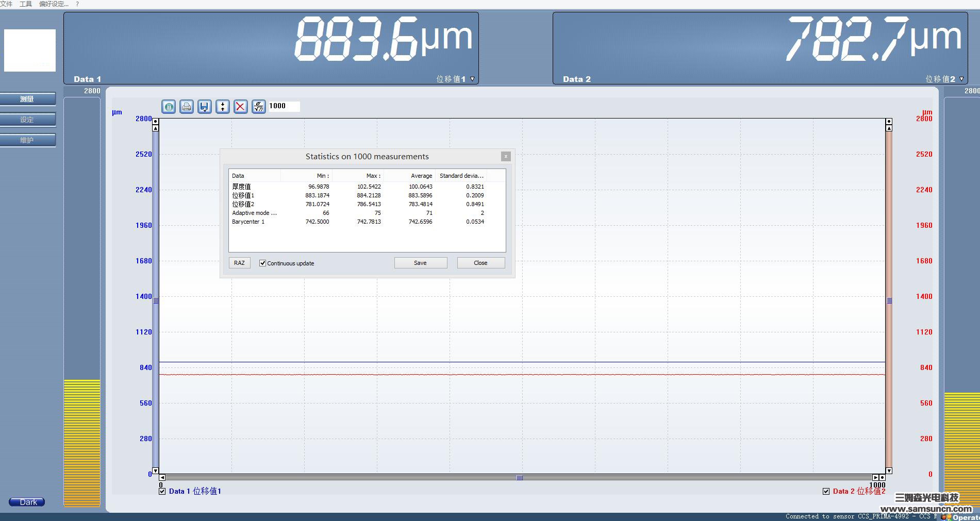
Task: Click Save in the statistics dialog
Action: (x=421, y=263)
